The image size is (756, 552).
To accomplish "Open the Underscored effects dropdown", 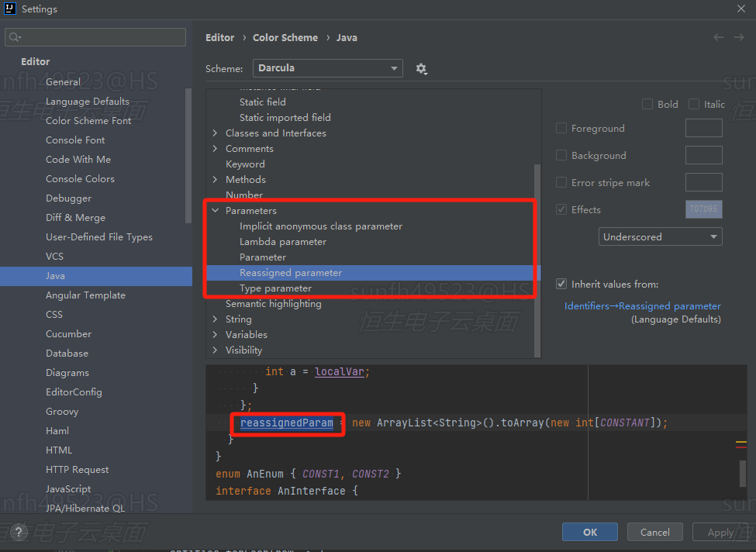I will tap(660, 237).
